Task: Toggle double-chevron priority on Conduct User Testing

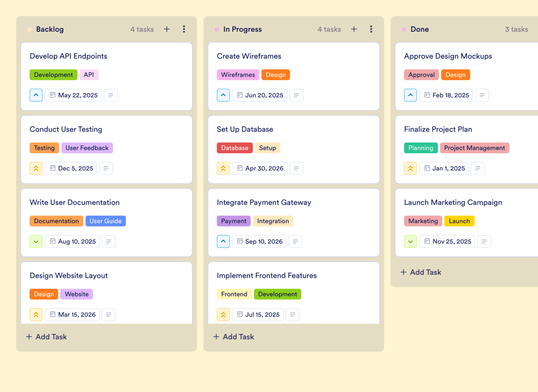Action: (x=36, y=168)
